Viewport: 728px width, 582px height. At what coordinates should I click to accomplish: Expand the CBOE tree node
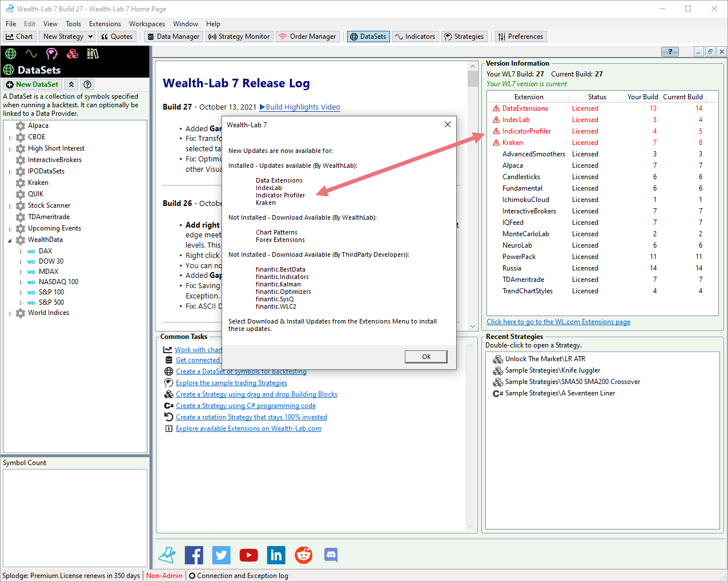point(10,138)
